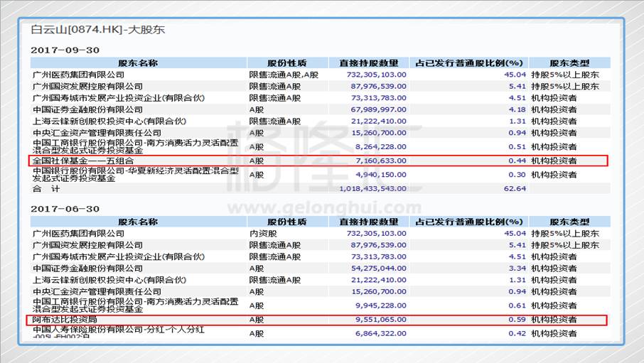Click the share type 限售流通A股,A股
Image resolution: width=644 pixels, height=363 pixels.
coord(284,75)
